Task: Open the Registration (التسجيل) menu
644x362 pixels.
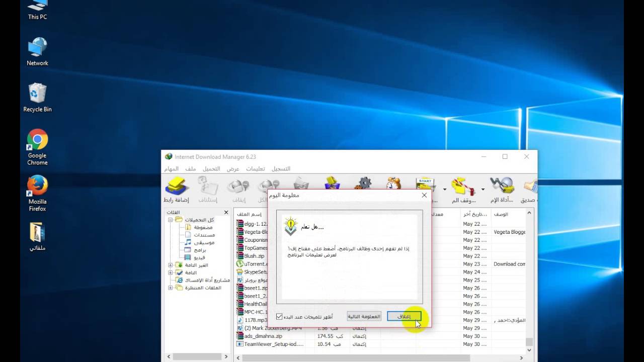Action: point(281,169)
